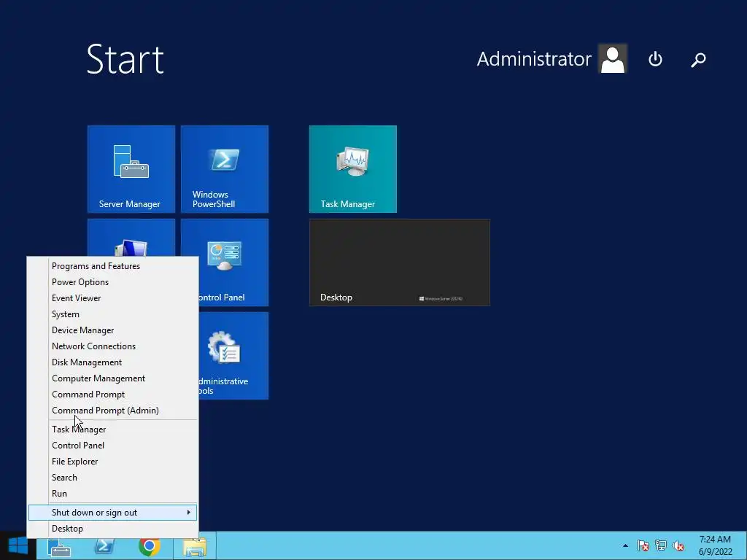Open Google Chrome from the taskbar
Image resolution: width=747 pixels, height=560 pixels.
click(149, 546)
